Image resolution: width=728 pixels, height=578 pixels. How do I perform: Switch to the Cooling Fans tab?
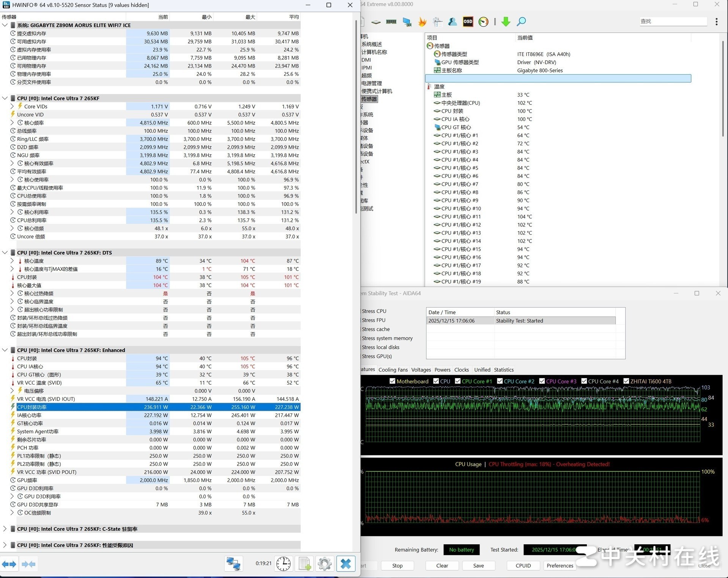(393, 370)
